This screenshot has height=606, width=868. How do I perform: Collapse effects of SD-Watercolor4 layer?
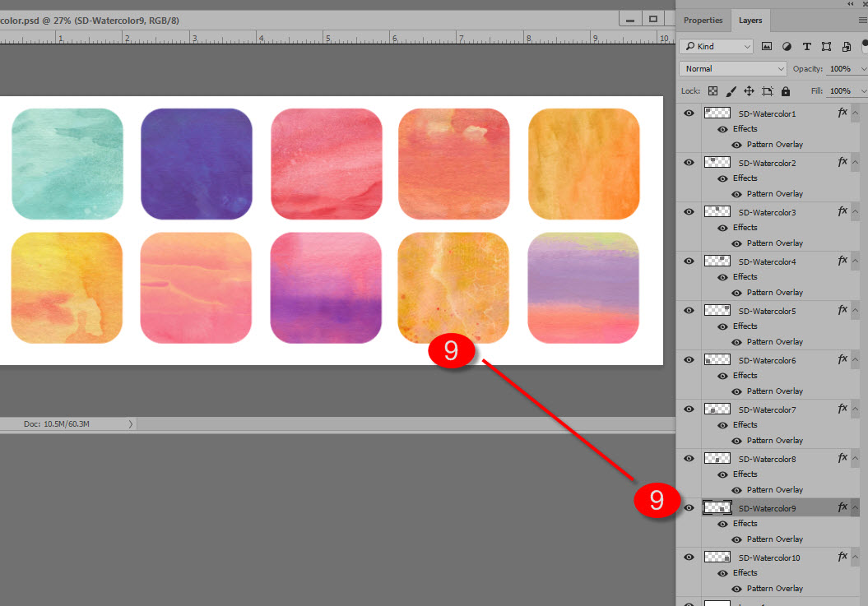coord(856,261)
